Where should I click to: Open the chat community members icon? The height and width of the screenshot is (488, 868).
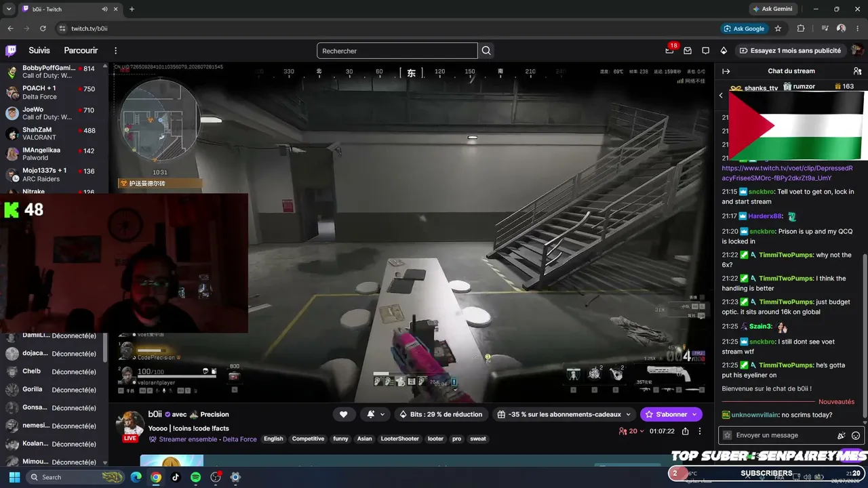coord(857,71)
